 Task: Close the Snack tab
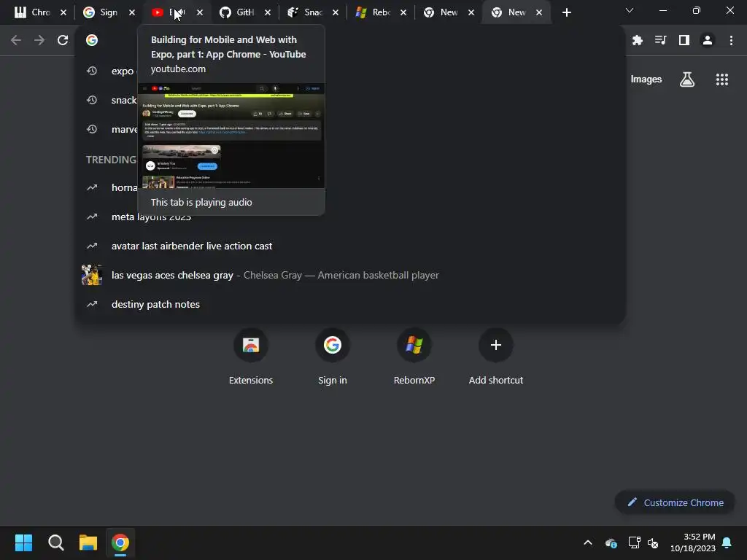(x=336, y=13)
